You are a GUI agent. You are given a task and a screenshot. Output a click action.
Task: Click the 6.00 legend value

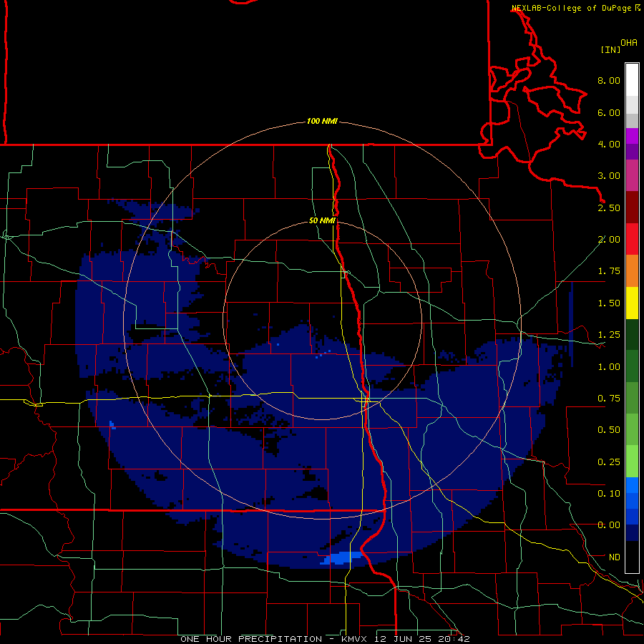click(609, 112)
